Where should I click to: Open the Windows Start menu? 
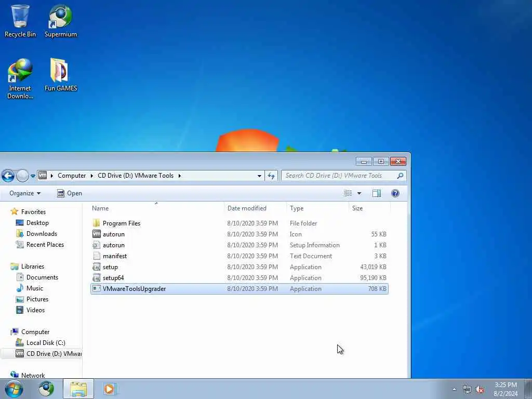pos(14,389)
